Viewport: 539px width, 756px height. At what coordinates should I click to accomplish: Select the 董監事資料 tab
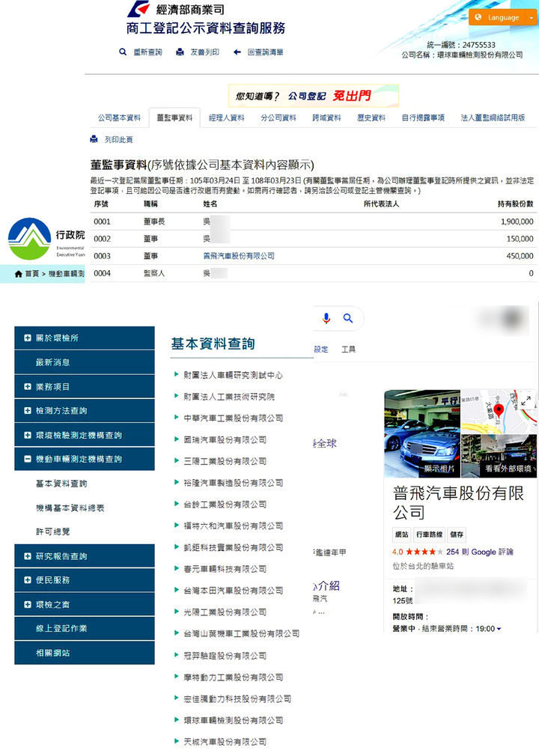(x=174, y=118)
